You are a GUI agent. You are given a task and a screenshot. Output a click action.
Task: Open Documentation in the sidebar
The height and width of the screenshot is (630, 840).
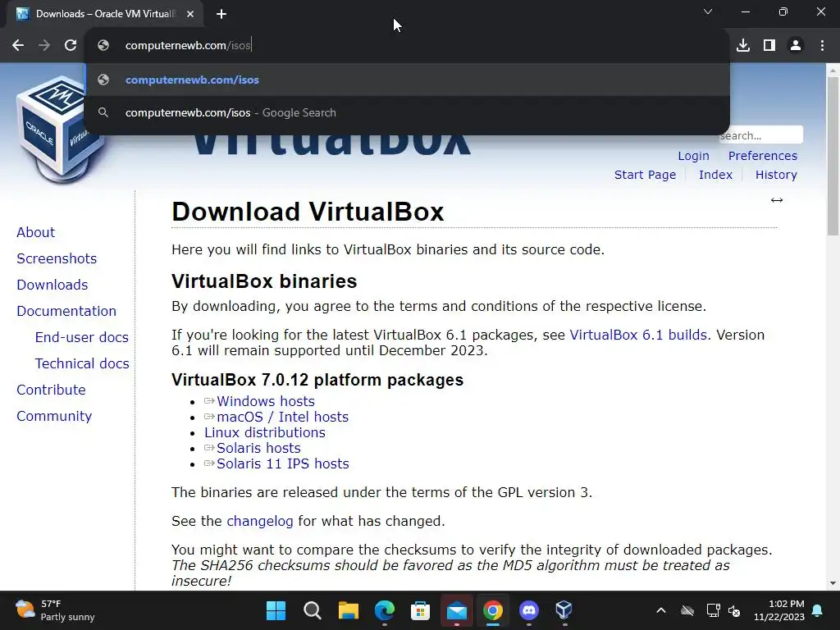(x=66, y=311)
